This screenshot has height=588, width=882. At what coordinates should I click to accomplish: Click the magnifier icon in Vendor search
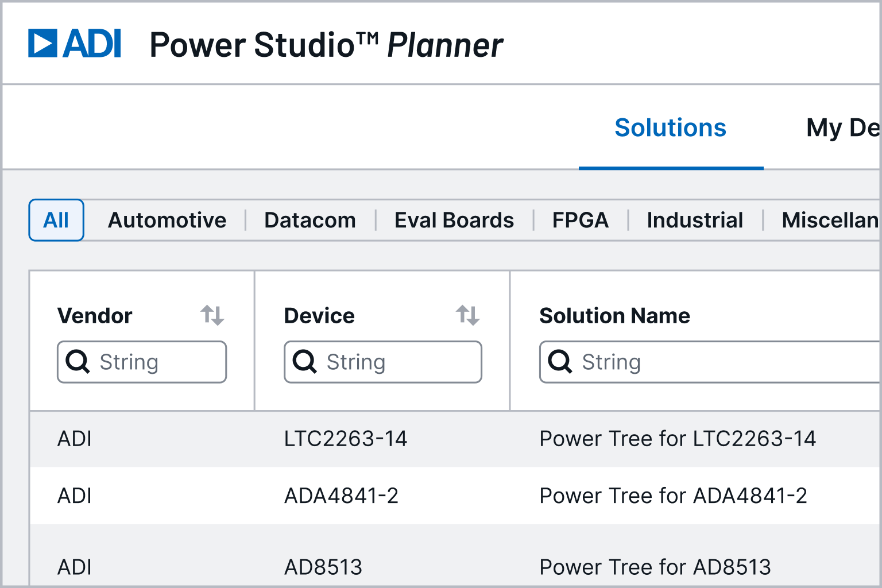tap(79, 362)
